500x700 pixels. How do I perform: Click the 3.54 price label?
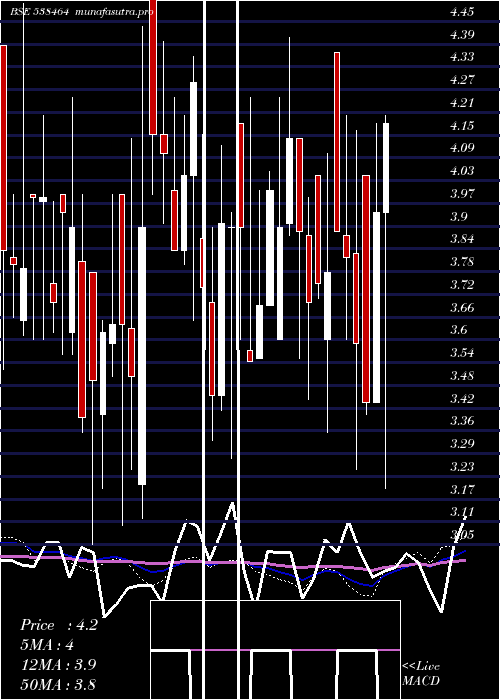[x=462, y=353]
